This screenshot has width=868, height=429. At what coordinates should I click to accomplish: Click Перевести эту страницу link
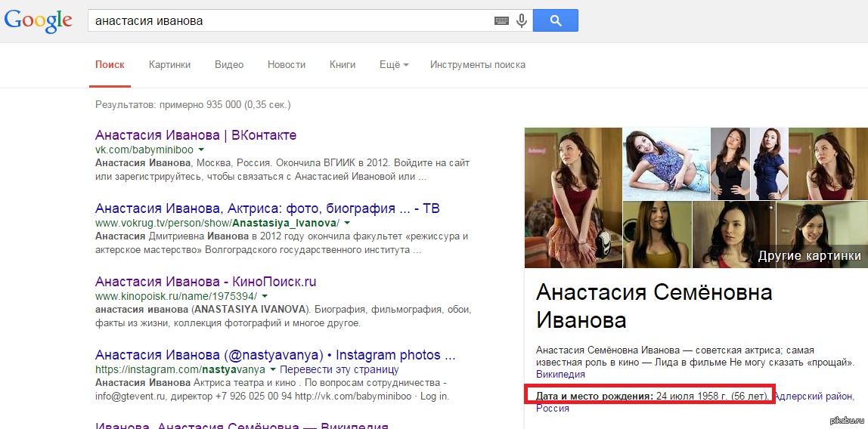click(339, 369)
